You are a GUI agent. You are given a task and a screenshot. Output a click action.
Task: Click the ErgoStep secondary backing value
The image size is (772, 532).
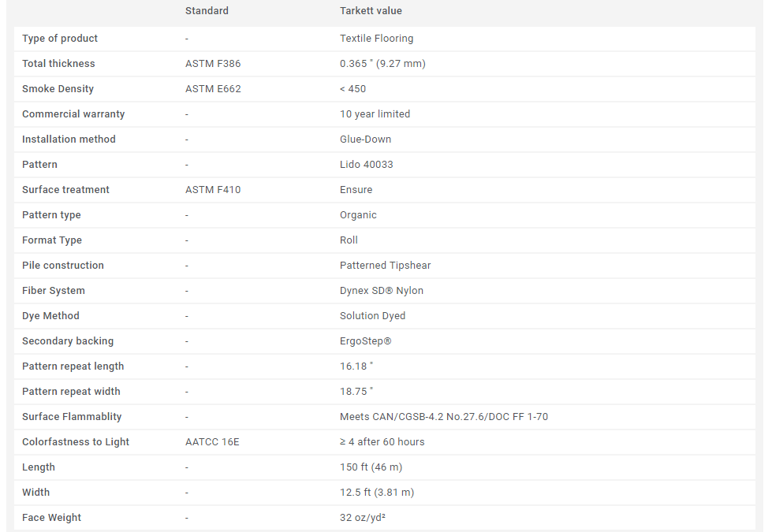365,341
